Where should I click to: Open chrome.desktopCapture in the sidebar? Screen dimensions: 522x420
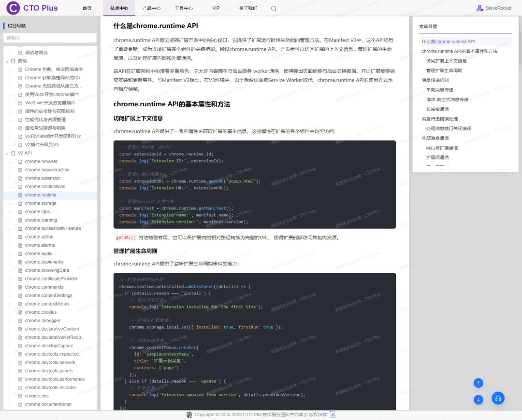[x=49, y=346]
